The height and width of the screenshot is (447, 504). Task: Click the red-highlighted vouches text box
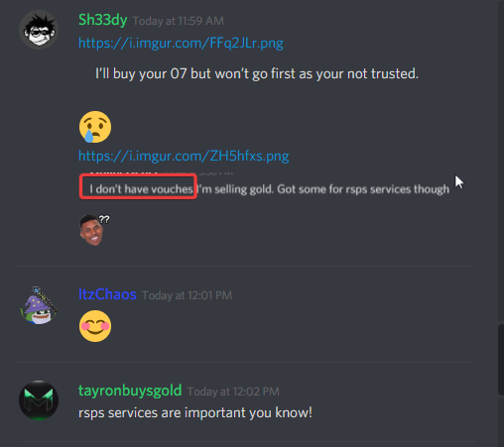[x=138, y=187]
